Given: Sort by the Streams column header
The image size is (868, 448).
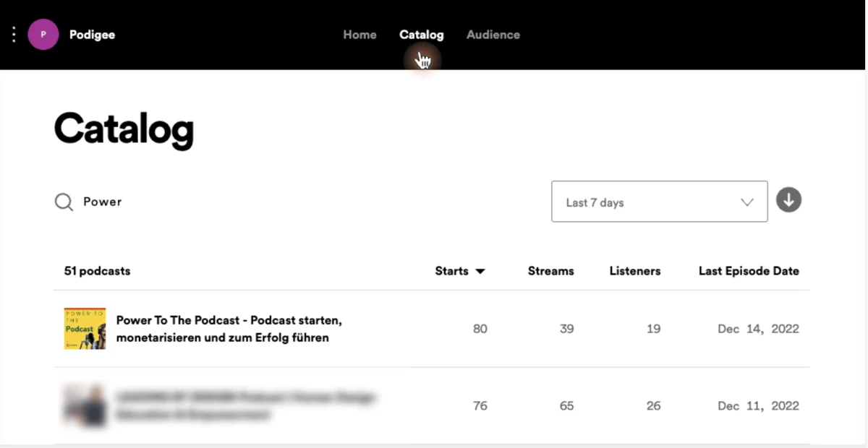Looking at the screenshot, I should point(551,271).
